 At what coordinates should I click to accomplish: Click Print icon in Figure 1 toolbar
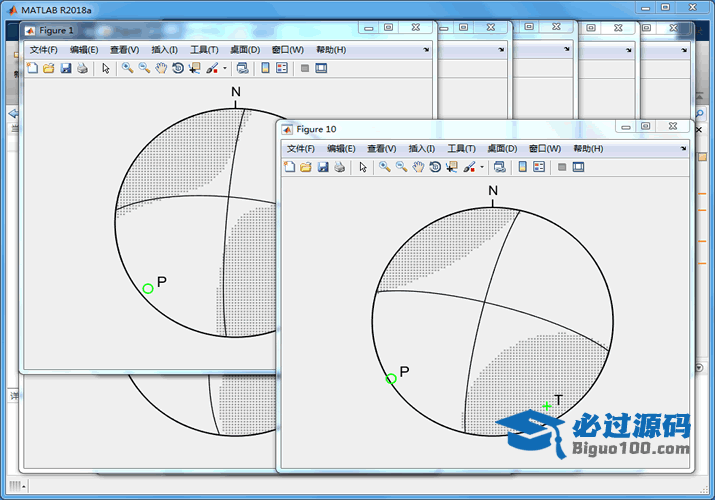pyautogui.click(x=83, y=68)
